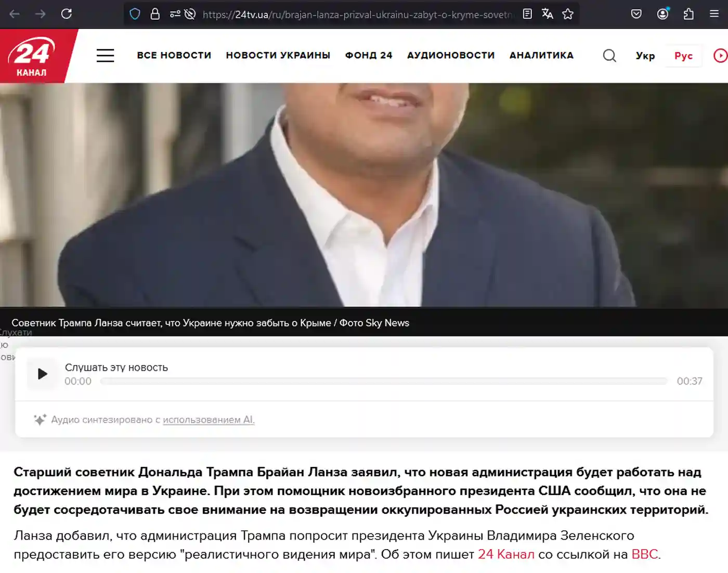Open the hamburger navigation menu
The height and width of the screenshot is (573, 728).
pyautogui.click(x=105, y=55)
